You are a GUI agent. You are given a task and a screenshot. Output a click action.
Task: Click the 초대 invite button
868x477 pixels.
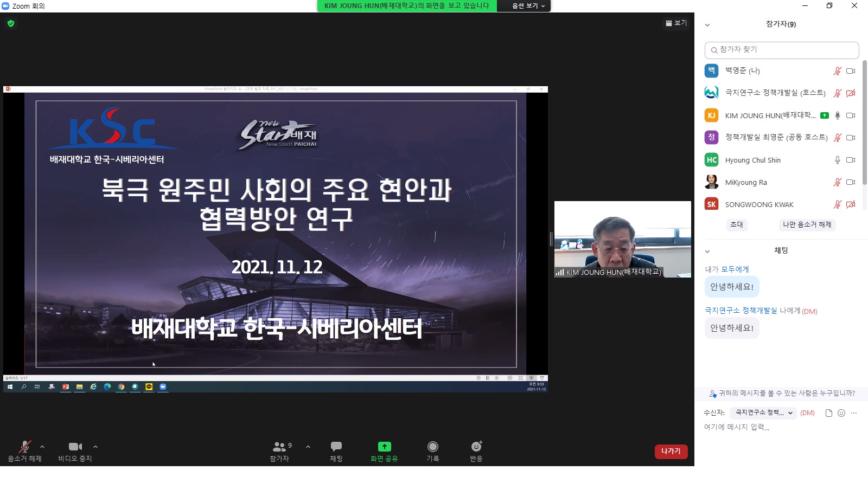(737, 225)
